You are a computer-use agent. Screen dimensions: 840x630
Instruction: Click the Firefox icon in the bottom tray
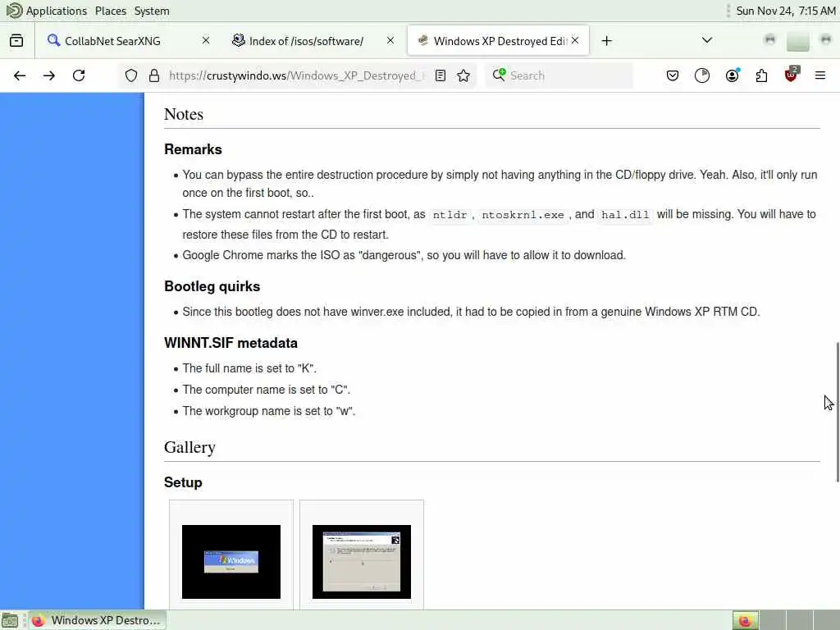745,620
